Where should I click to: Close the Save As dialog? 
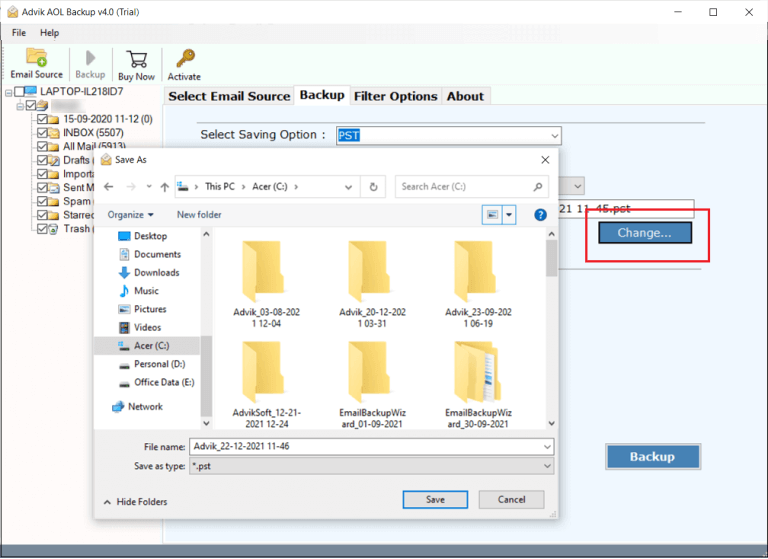pyautogui.click(x=545, y=160)
